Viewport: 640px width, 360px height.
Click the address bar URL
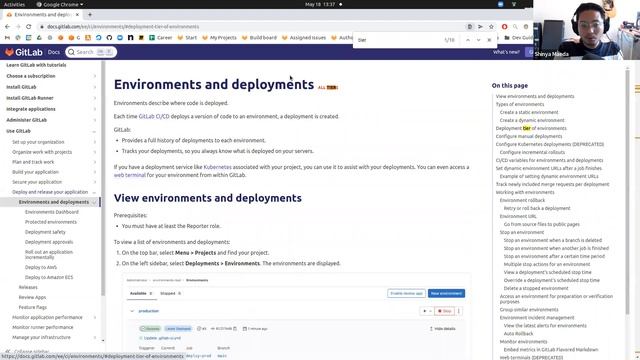pos(123,27)
